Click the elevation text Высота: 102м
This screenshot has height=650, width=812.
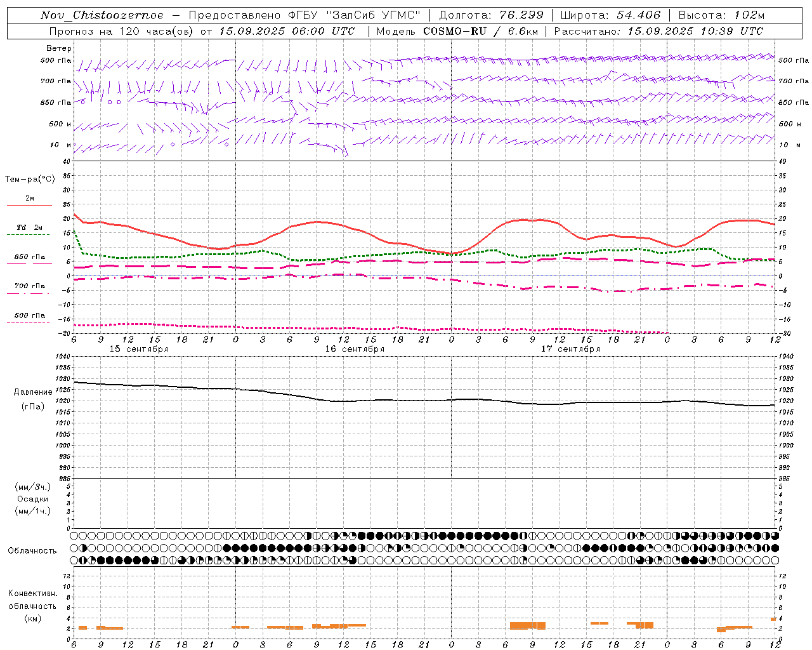pyautogui.click(x=721, y=15)
